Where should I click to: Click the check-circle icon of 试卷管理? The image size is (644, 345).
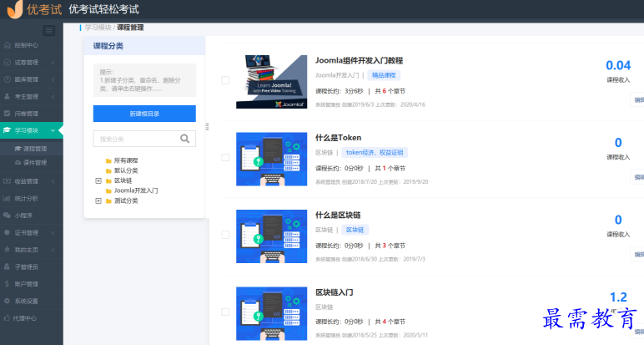[7, 62]
